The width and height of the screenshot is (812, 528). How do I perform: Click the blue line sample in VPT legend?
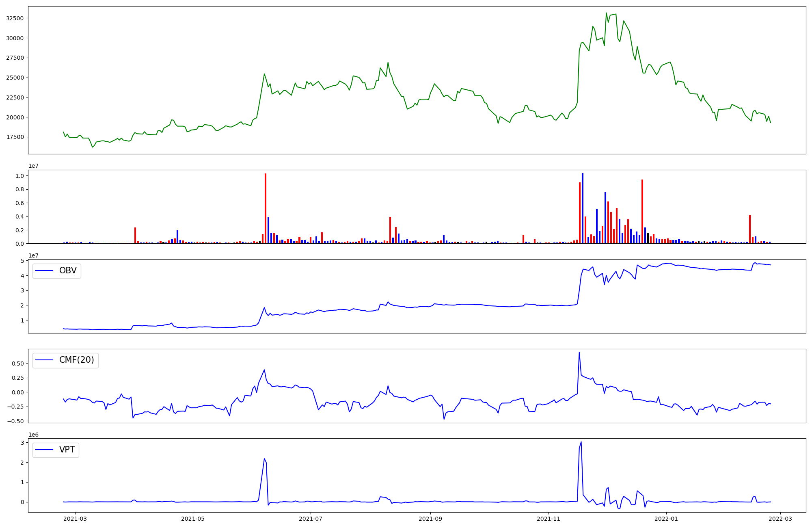pyautogui.click(x=45, y=450)
